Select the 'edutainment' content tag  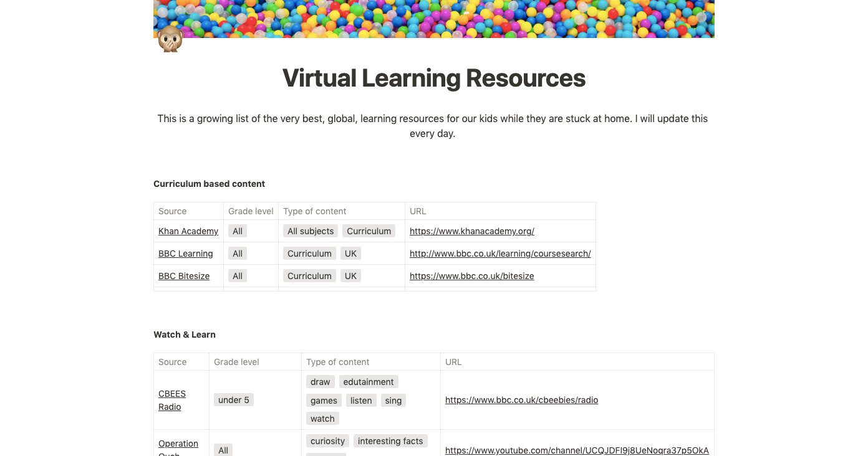click(x=369, y=382)
